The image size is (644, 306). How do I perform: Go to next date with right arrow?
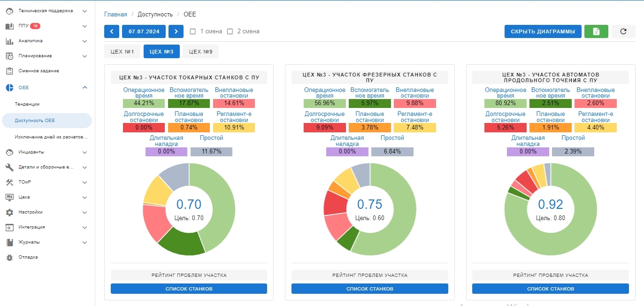click(176, 31)
